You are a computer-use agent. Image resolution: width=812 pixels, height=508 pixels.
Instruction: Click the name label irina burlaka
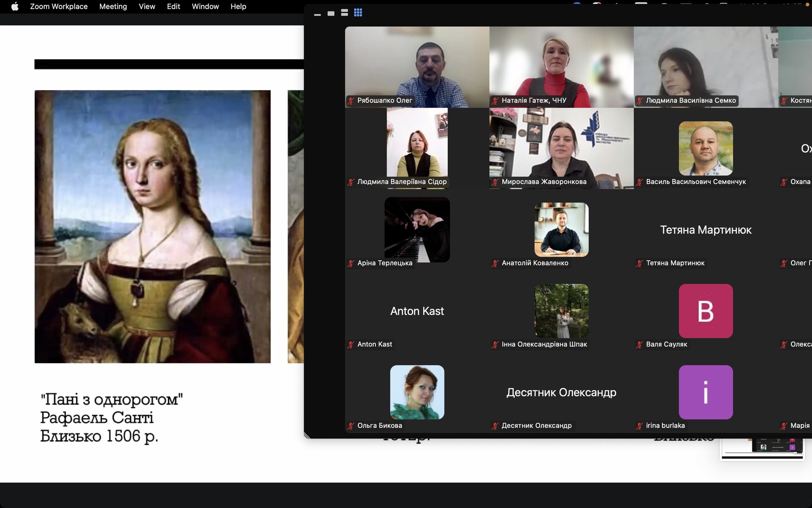coord(665,425)
